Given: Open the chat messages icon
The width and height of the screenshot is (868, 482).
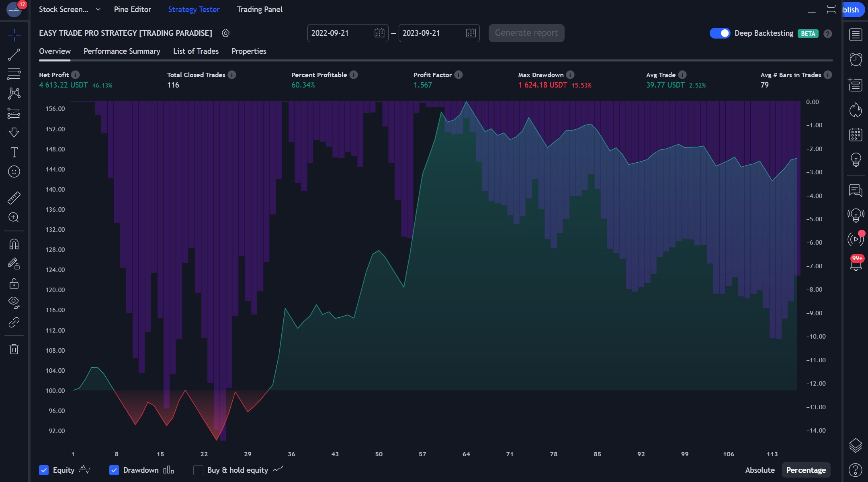Looking at the screenshot, I should (856, 190).
